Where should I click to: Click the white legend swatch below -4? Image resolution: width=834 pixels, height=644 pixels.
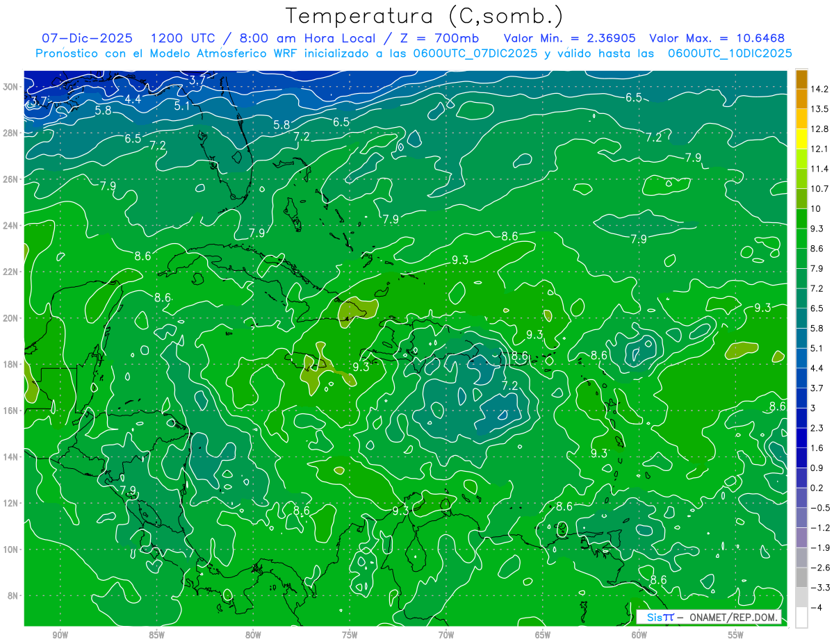(801, 618)
